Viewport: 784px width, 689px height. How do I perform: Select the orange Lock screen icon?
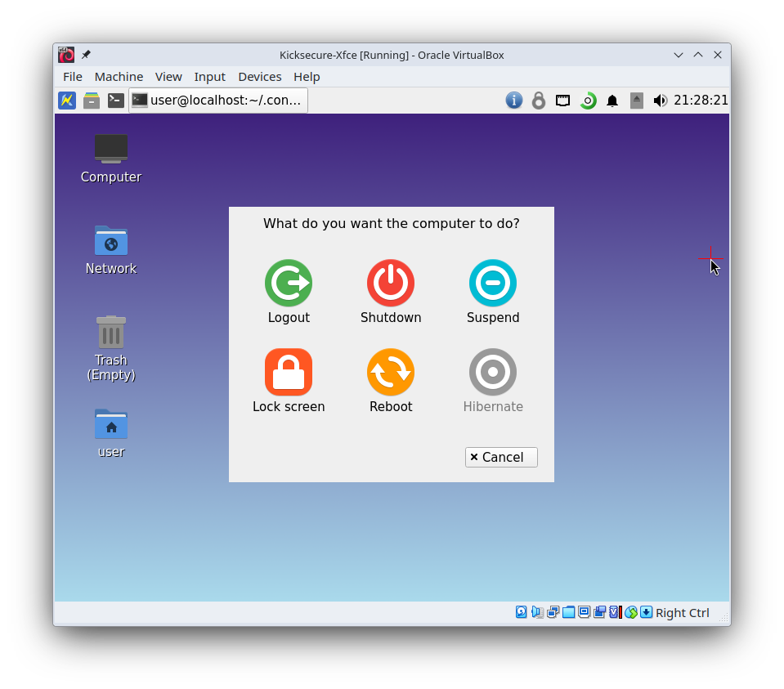coord(288,373)
